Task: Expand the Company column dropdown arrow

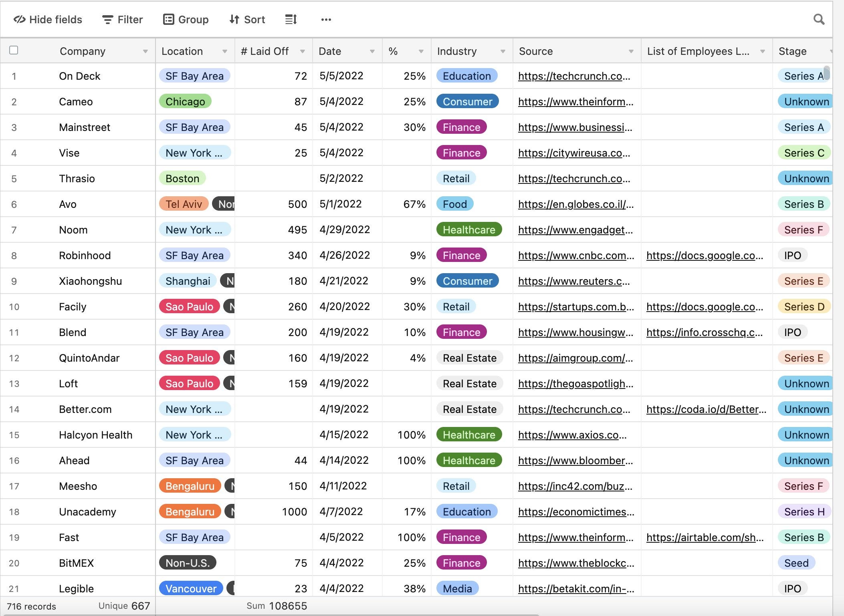Action: click(x=145, y=51)
